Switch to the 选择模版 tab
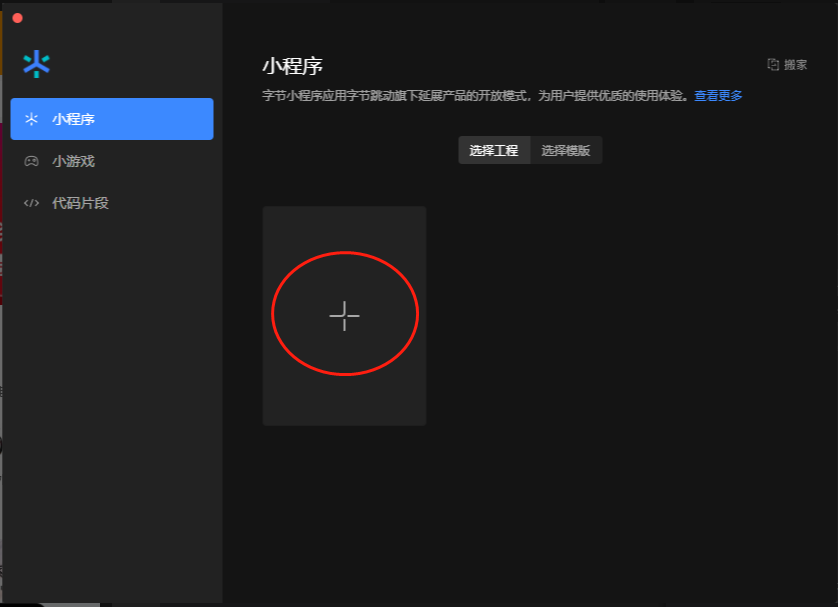Image resolution: width=838 pixels, height=607 pixels. (566, 151)
